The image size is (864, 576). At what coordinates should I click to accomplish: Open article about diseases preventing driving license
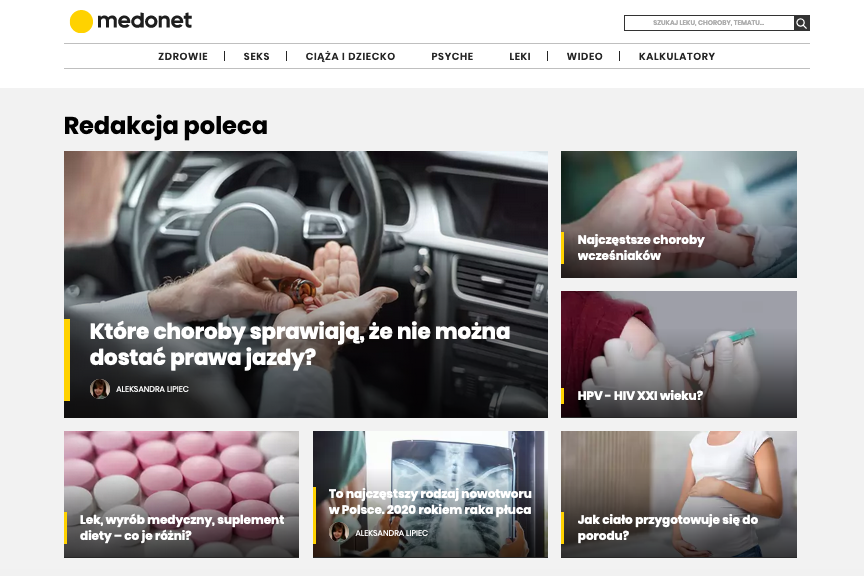point(300,344)
